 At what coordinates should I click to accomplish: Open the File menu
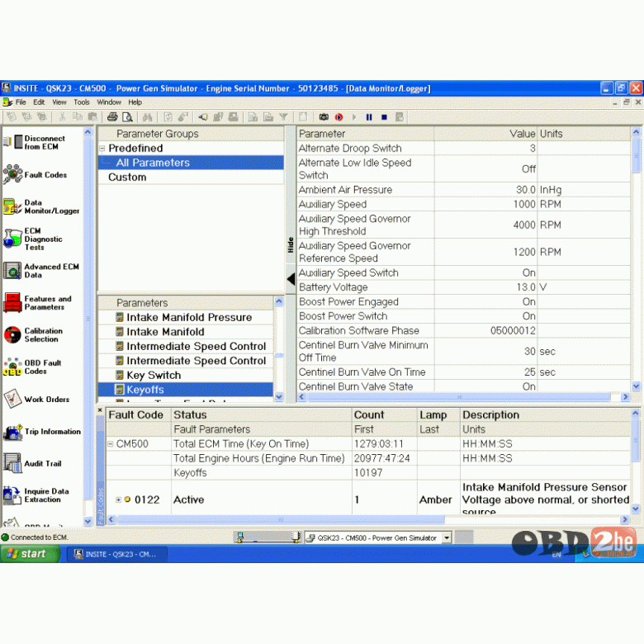click(x=21, y=102)
